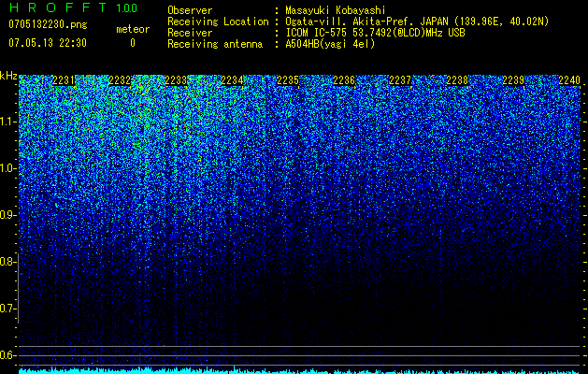Click the Ogata-vill. Akita-Pref. JAPAN location text
Image resolution: width=588 pixels, height=374 pixels.
417,22
